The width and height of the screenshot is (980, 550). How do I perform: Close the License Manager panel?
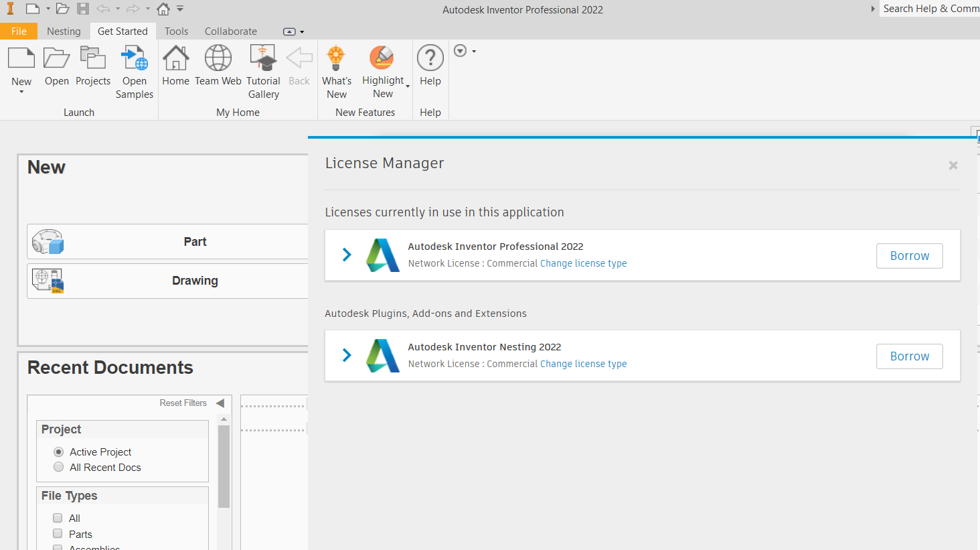(953, 165)
